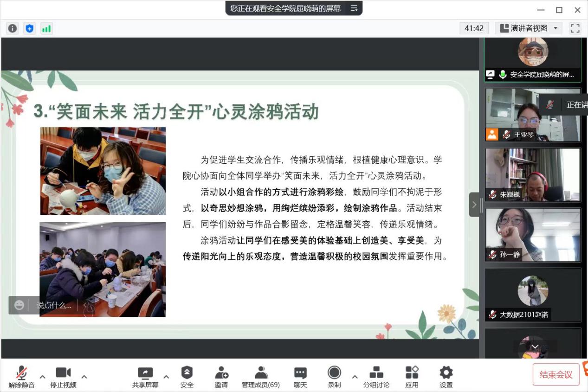Start 共享屏幕 screen sharing
Image resolution: width=588 pixels, height=392 pixels.
(x=145, y=377)
